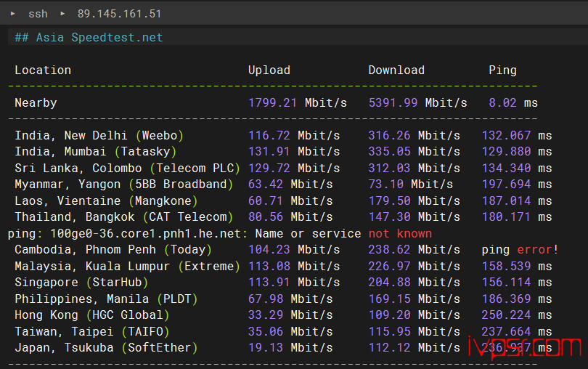Click the Location column header
588x369 pixels.
(x=43, y=70)
